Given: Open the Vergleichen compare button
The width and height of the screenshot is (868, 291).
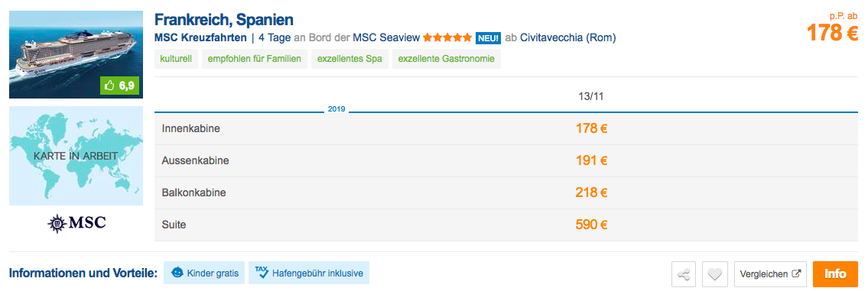Looking at the screenshot, I should 770,274.
